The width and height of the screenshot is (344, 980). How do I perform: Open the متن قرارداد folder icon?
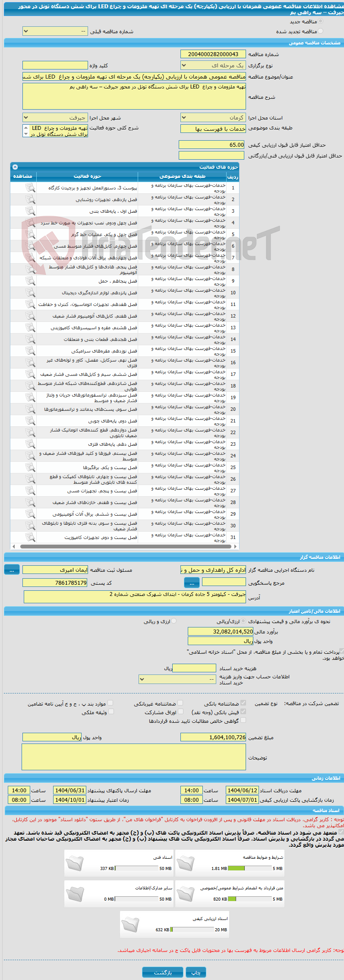tap(186, 894)
